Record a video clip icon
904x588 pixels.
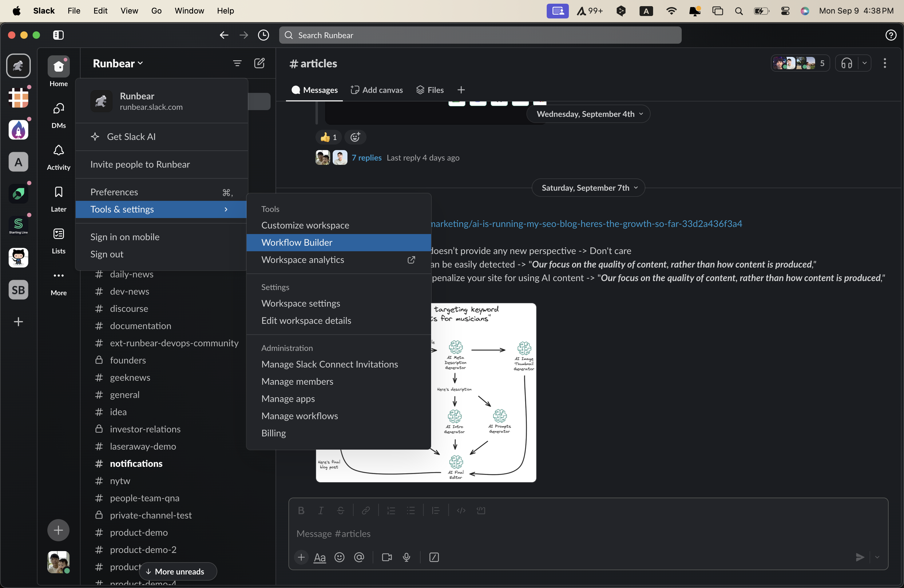point(387,557)
